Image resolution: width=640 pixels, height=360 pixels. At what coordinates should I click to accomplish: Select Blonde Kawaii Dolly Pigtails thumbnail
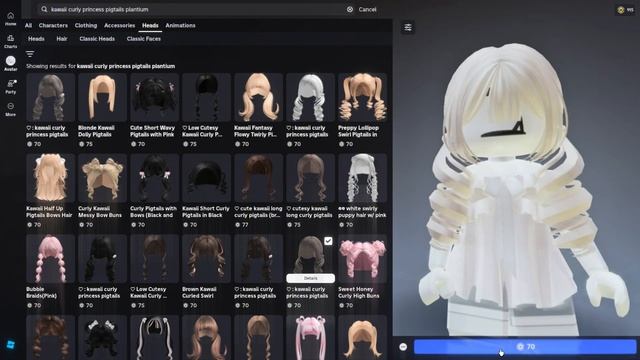102,97
